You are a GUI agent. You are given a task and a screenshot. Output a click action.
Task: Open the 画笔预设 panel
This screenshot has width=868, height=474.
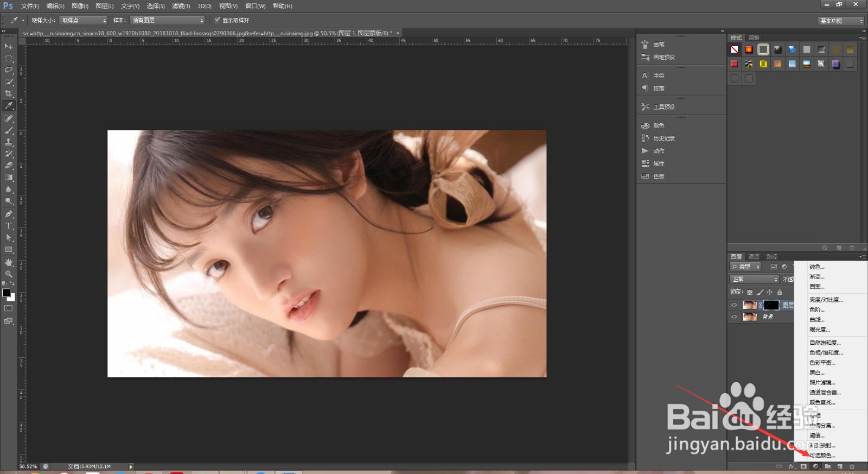pyautogui.click(x=664, y=57)
